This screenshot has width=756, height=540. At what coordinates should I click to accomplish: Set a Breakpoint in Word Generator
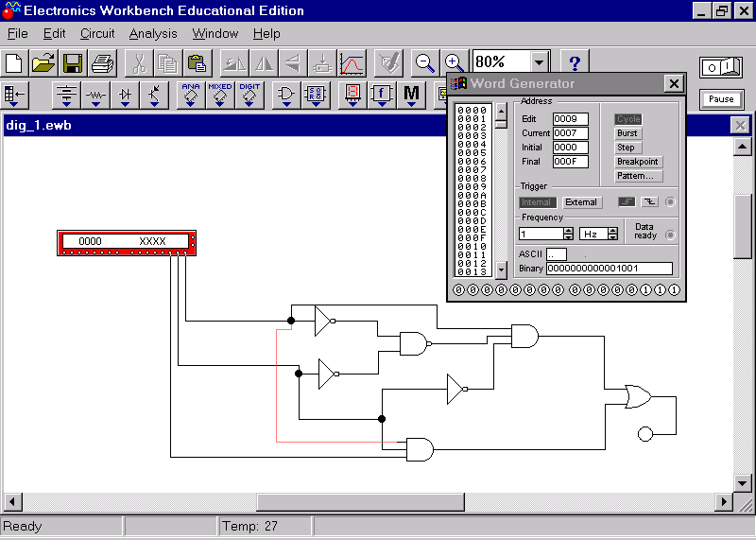coord(638,162)
